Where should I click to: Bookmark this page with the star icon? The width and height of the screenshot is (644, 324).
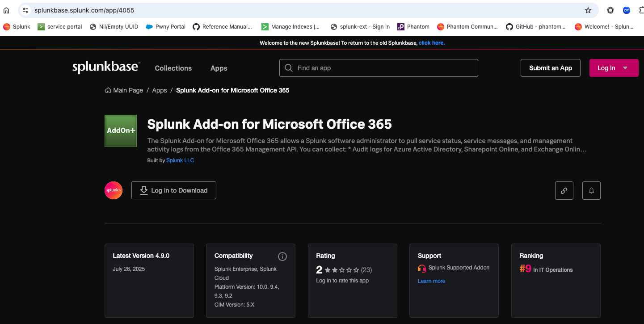click(x=588, y=10)
